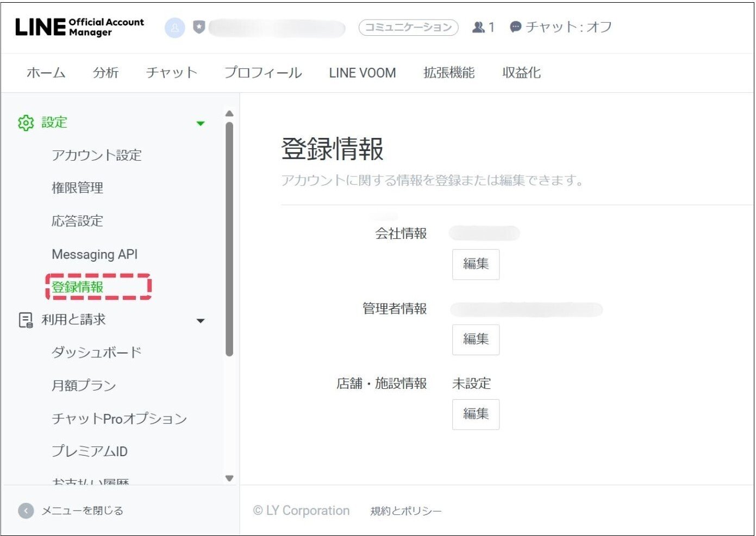Open 拡張機能 from the top navigation
This screenshot has width=756, height=536.
point(448,73)
